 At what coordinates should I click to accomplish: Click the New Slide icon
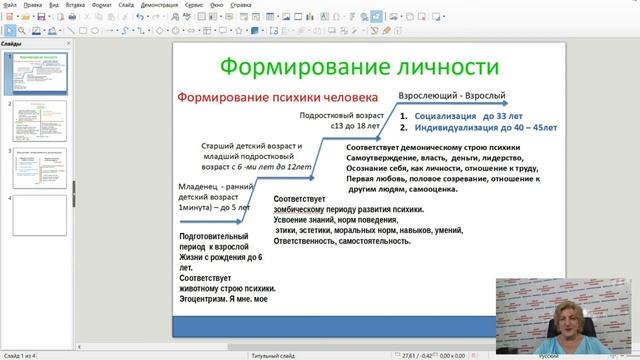click(x=393, y=17)
